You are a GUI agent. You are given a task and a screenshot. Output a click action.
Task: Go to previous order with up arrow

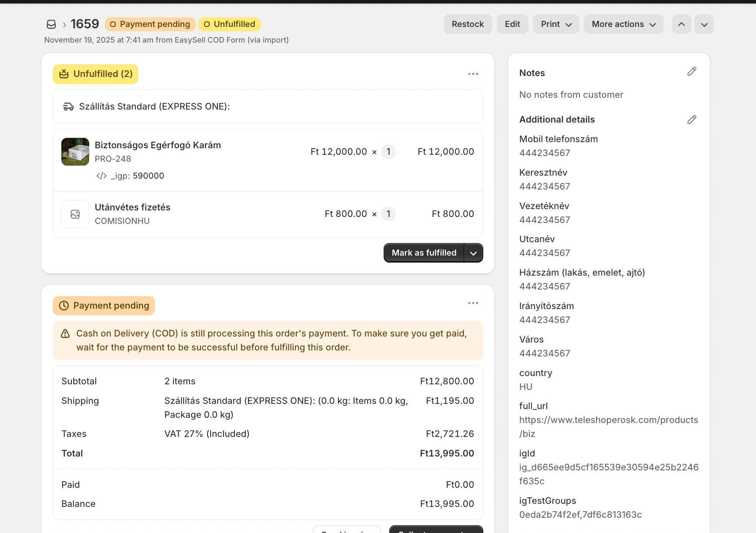click(x=681, y=24)
